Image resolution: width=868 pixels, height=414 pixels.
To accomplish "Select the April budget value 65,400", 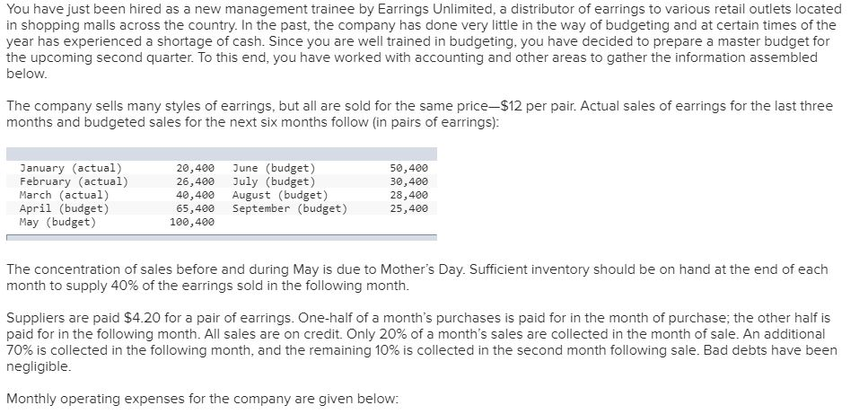I will [x=196, y=208].
